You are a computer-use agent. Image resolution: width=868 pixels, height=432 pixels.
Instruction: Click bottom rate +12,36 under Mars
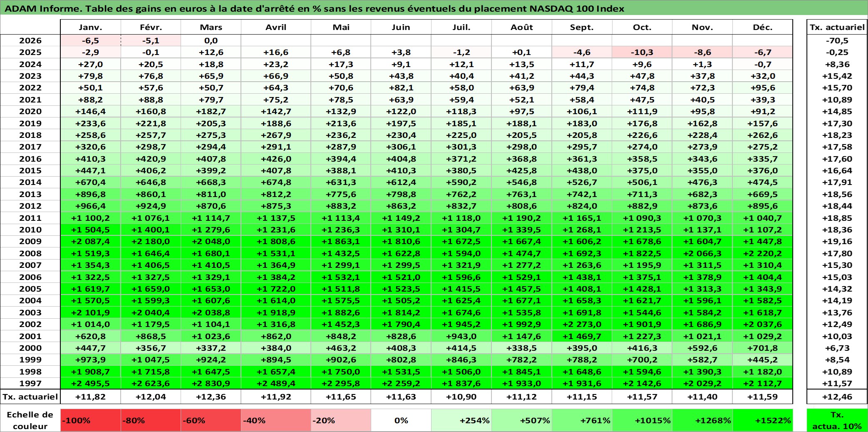pos(211,397)
